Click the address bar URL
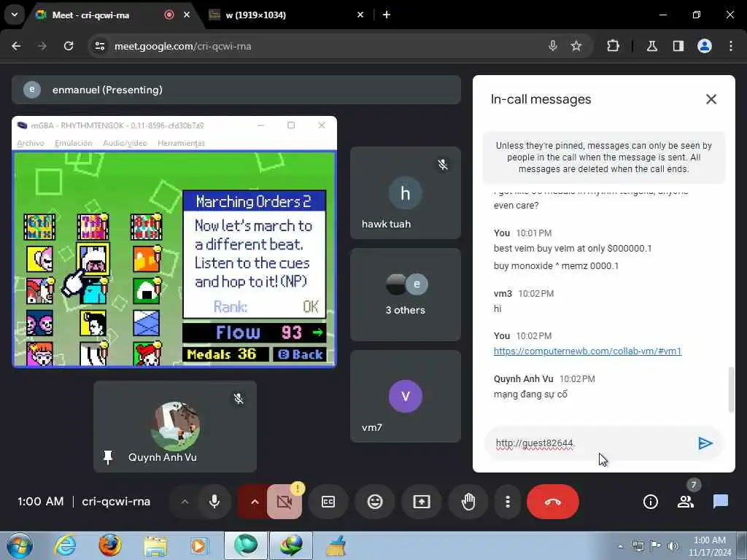Screen dimensions: 747x560 click(183, 46)
